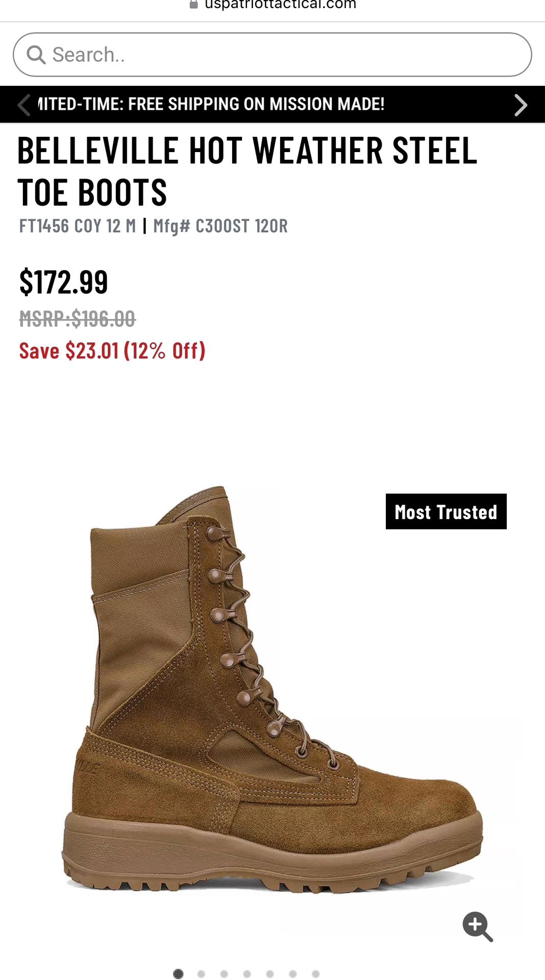Screen dimensions: 545x980
Task: Show the last carousel image dot
Action: tap(316, 974)
